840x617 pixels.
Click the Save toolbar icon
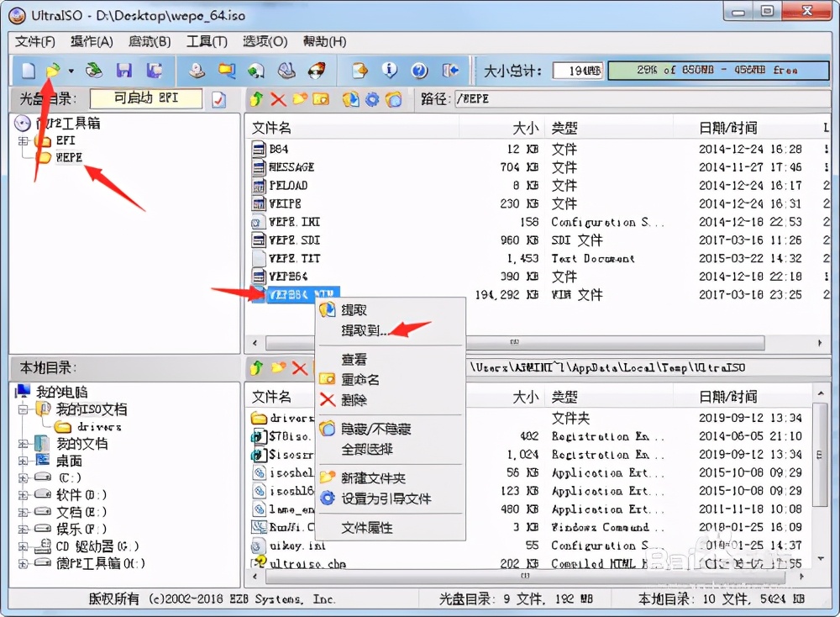124,71
